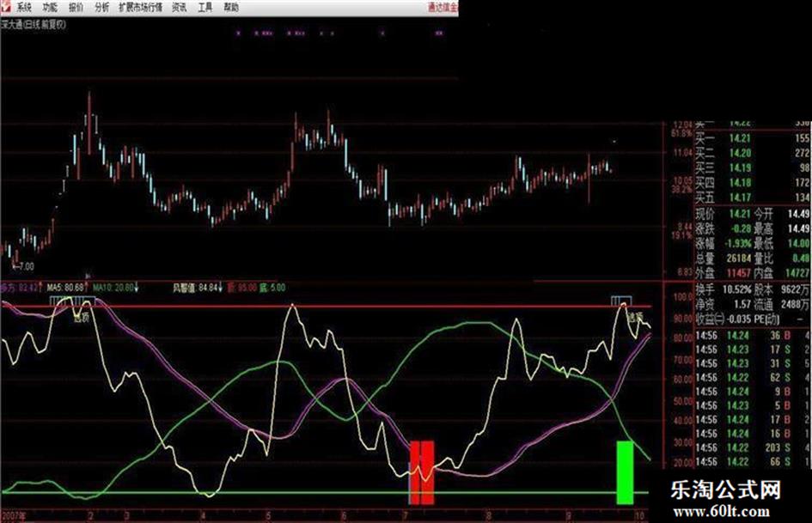
Task: Select the 买三 bid price 14.19
Action: coord(740,167)
